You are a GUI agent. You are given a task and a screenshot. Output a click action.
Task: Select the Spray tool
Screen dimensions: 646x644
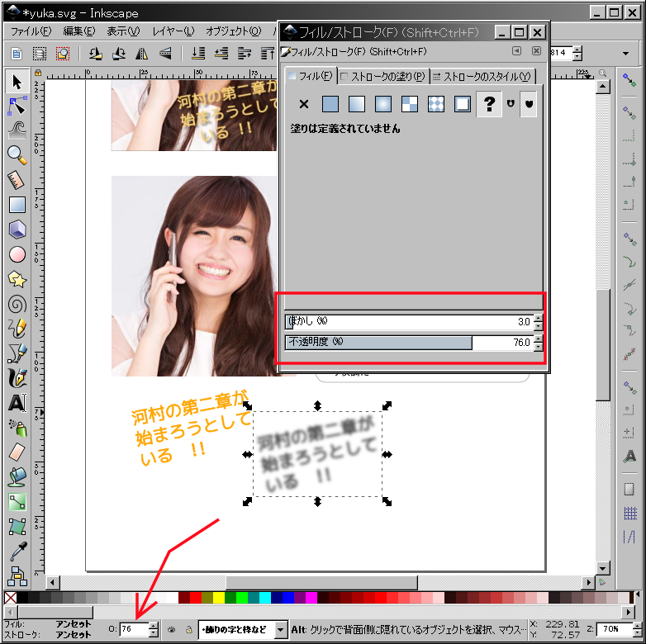(17, 428)
